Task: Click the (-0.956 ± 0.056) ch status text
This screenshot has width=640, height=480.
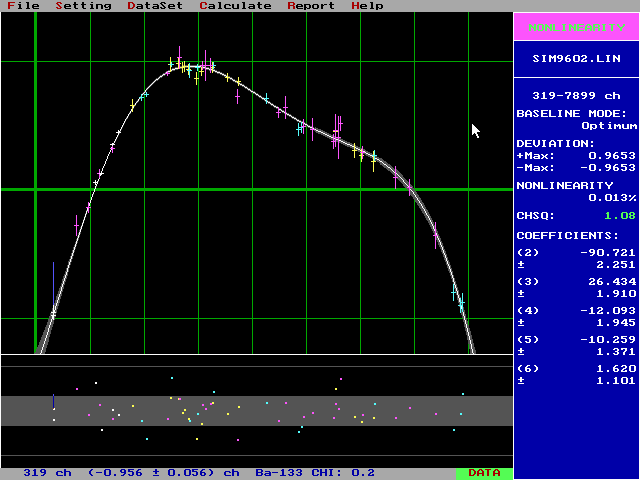Action: pyautogui.click(x=163, y=473)
